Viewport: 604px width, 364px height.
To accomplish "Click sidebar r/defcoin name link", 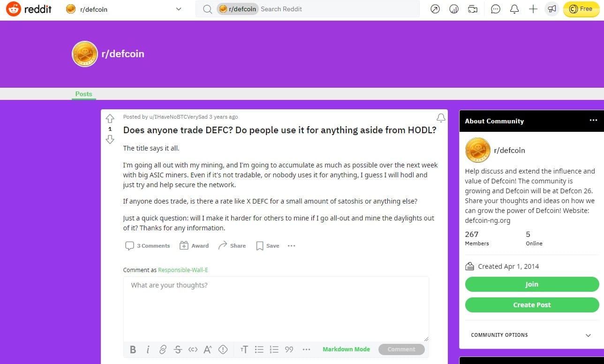I will point(509,151).
